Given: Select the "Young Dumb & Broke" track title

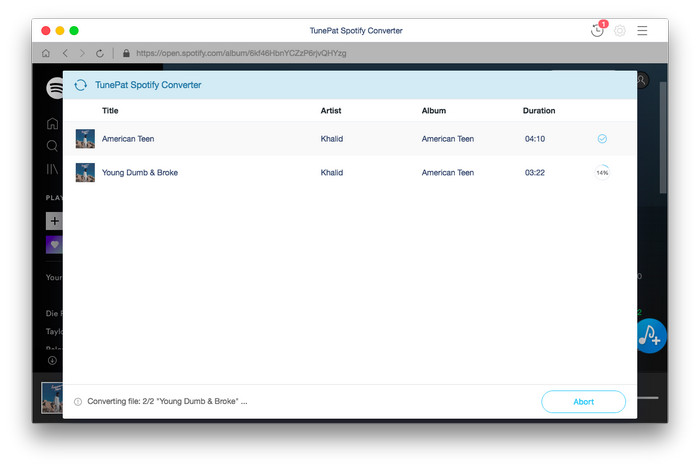Looking at the screenshot, I should point(140,173).
